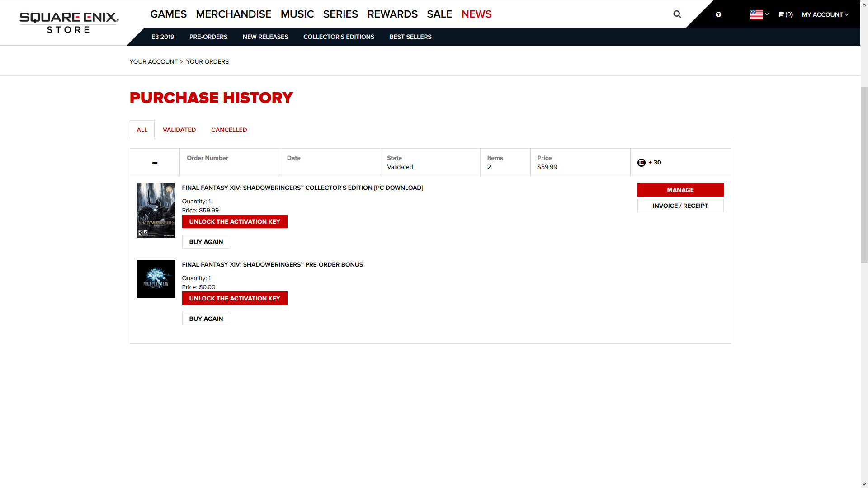The image size is (868, 488).
Task: Click the Items count cell
Action: (x=505, y=162)
